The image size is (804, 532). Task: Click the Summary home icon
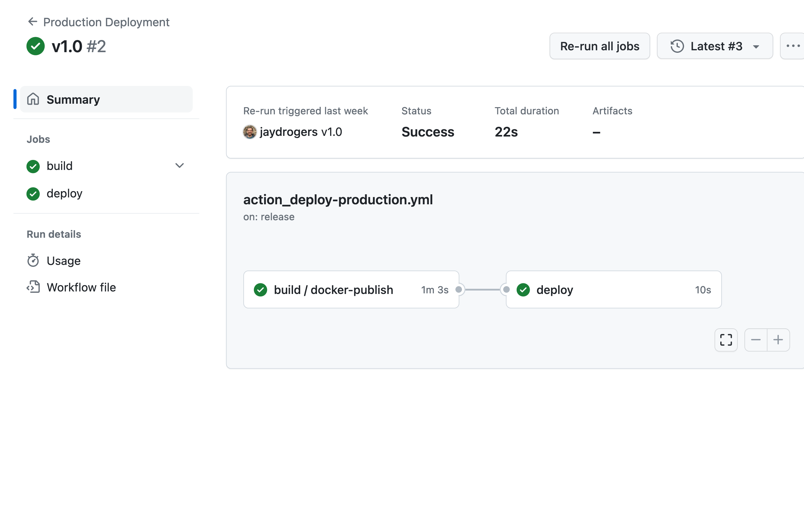coord(33,99)
